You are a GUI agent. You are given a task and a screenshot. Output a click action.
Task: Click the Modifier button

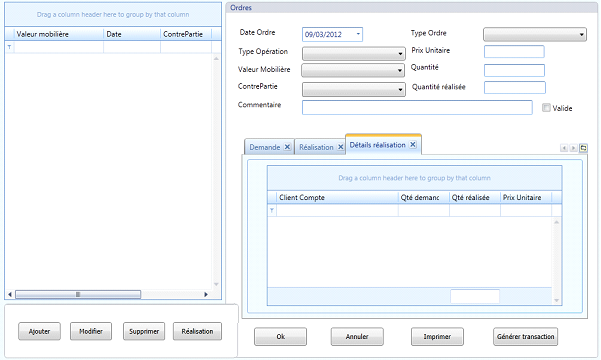[91, 331]
